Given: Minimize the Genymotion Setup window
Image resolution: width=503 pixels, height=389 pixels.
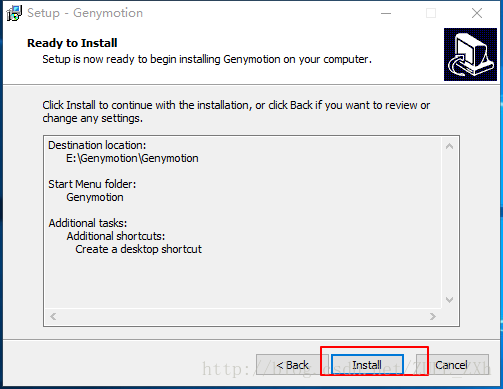Looking at the screenshot, I should (386, 13).
